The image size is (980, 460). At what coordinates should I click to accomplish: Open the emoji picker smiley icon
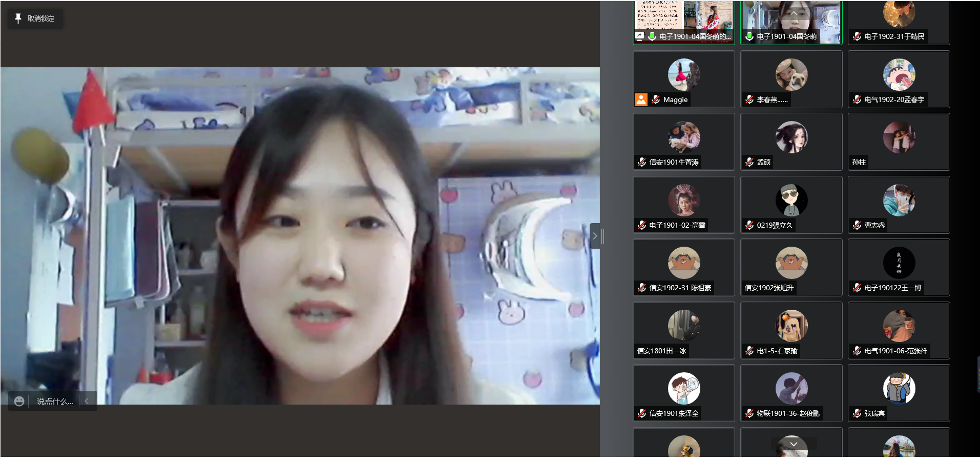[19, 401]
